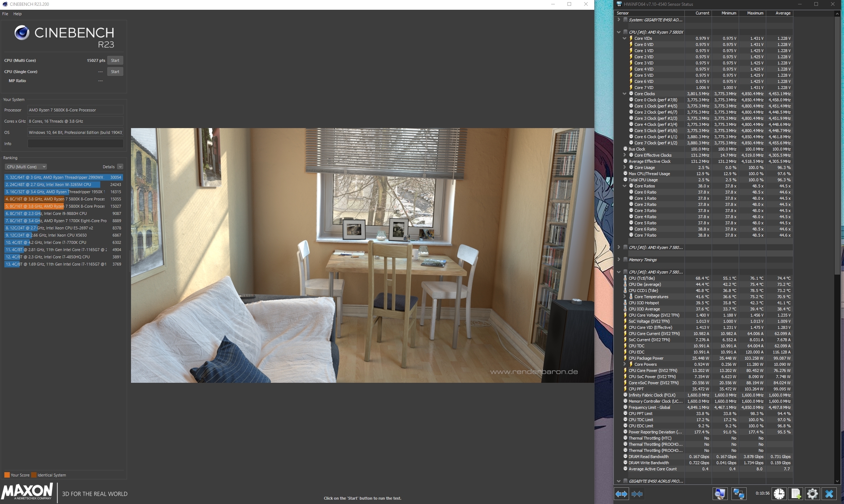Click HWiNFO expand columns arrows icon
Screen dimensions: 844x504
point(621,494)
